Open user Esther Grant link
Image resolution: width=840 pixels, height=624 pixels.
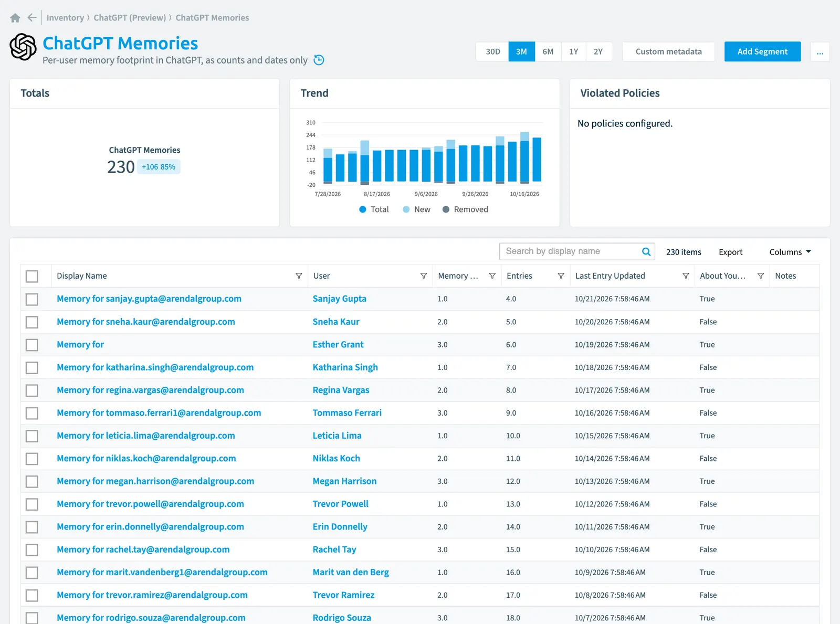click(338, 344)
